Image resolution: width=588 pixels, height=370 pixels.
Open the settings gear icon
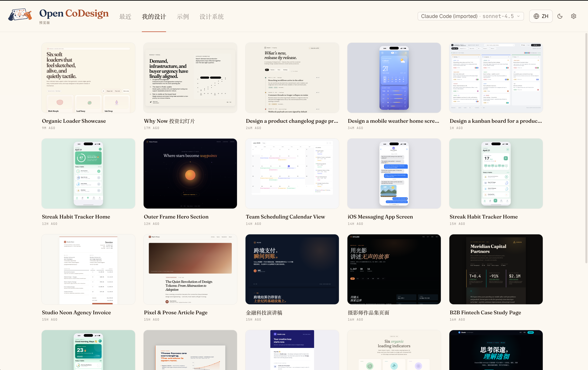574,16
